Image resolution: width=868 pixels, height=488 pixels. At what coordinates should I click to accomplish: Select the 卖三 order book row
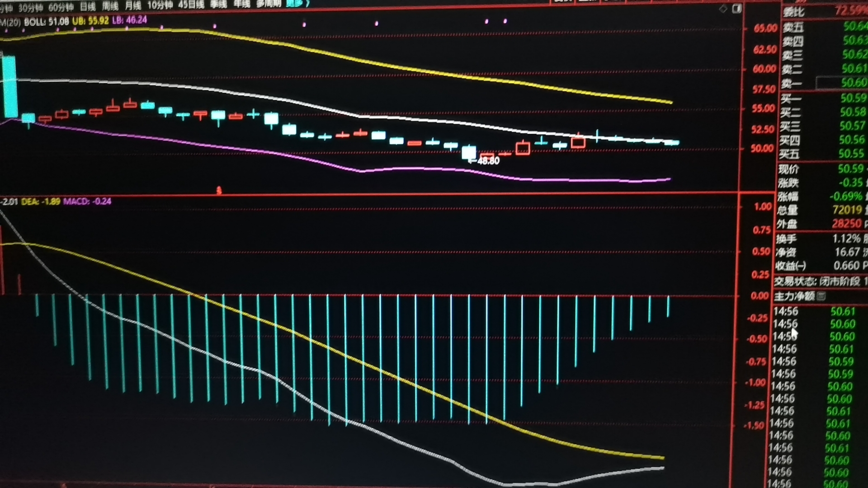(x=825, y=55)
